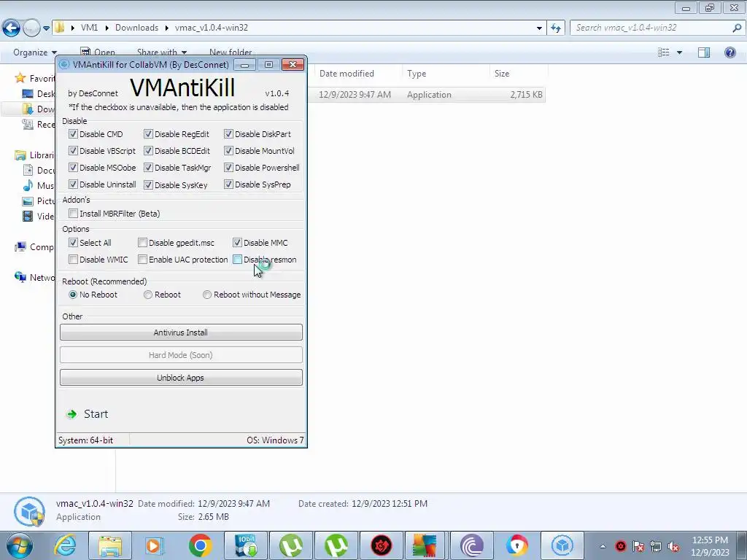The image size is (747, 560).
Task: Expand arrow after Downloads in breadcrumb
Action: (x=167, y=28)
